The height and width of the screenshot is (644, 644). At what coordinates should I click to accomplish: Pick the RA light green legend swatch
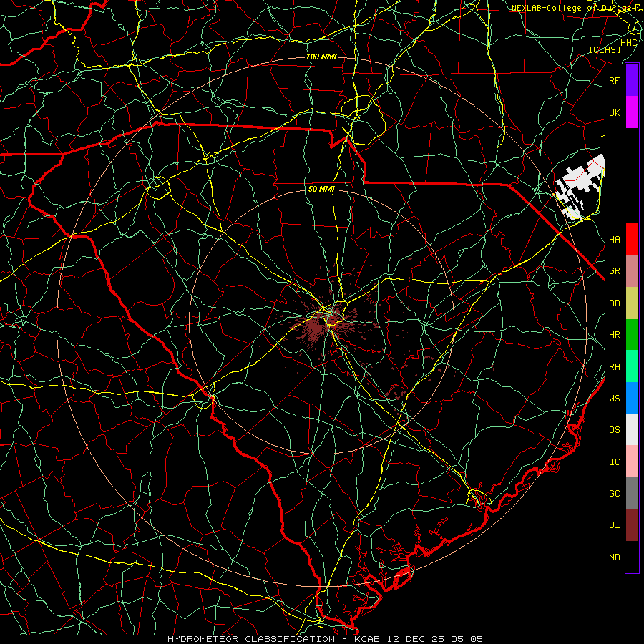click(632, 366)
